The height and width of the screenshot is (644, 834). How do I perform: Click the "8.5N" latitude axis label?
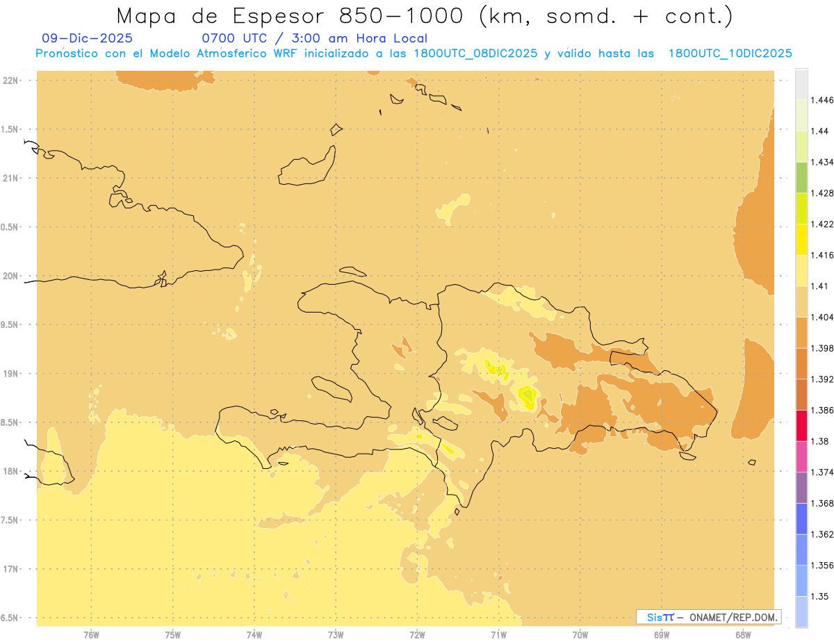(10, 423)
